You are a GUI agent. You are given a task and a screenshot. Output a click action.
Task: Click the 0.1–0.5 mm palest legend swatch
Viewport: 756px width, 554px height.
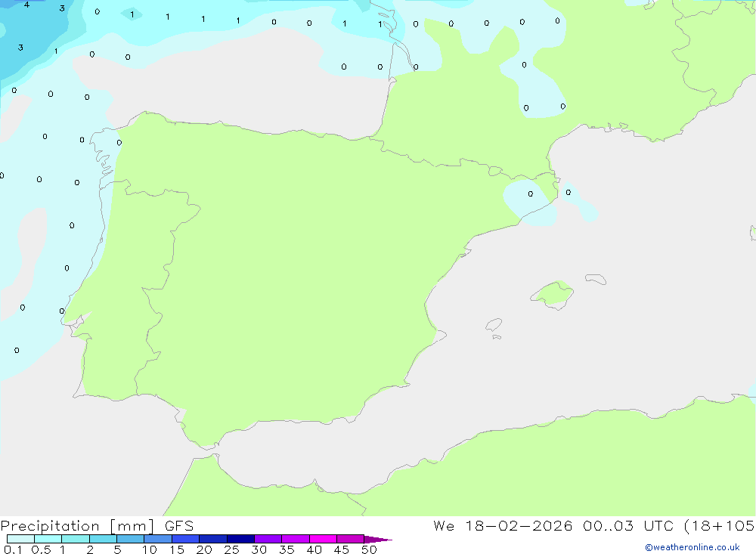(x=20, y=539)
